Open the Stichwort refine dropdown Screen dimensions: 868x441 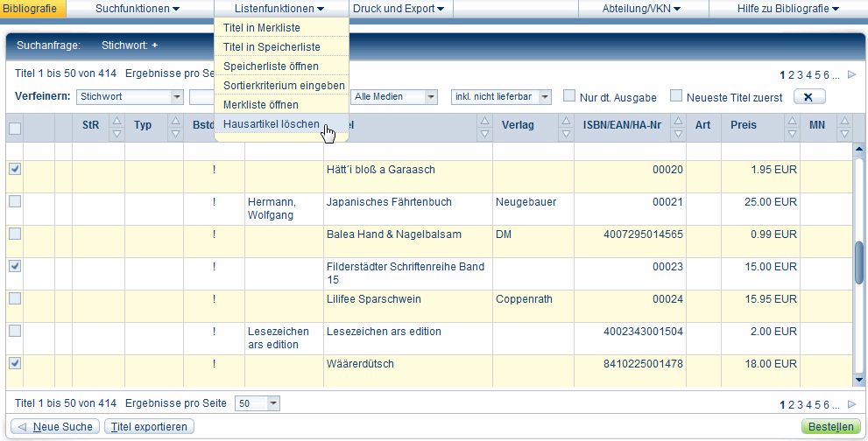point(177,97)
